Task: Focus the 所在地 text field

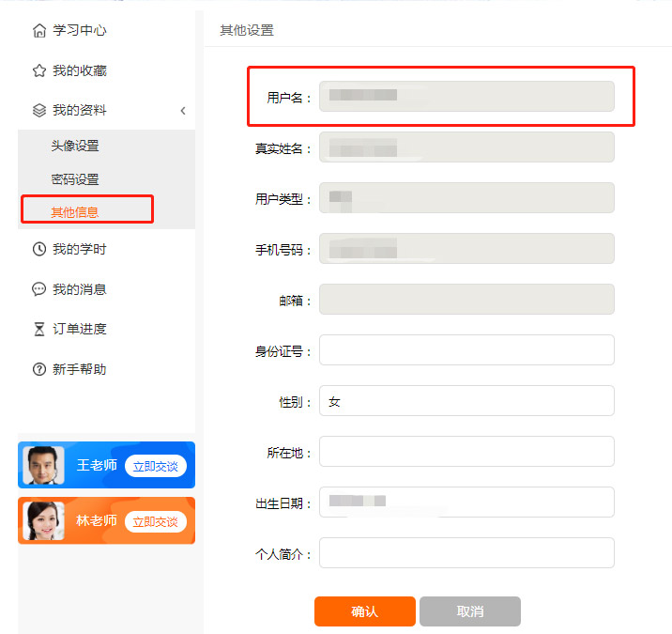Action: tap(466, 452)
